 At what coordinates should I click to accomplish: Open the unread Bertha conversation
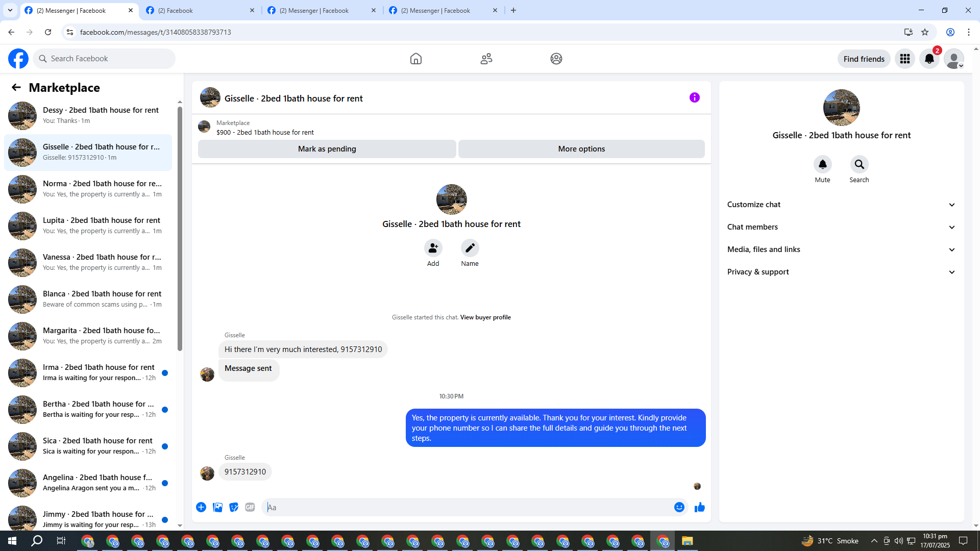[x=88, y=410]
